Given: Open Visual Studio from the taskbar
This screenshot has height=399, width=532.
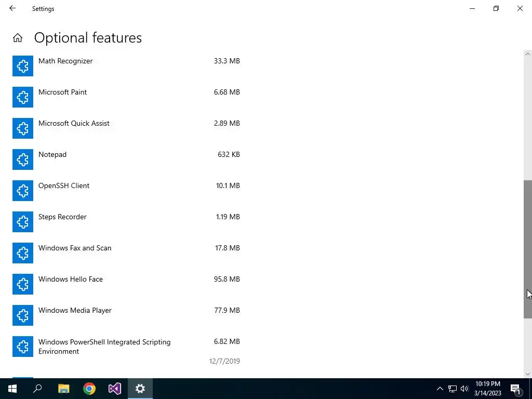Looking at the screenshot, I should click(115, 389).
